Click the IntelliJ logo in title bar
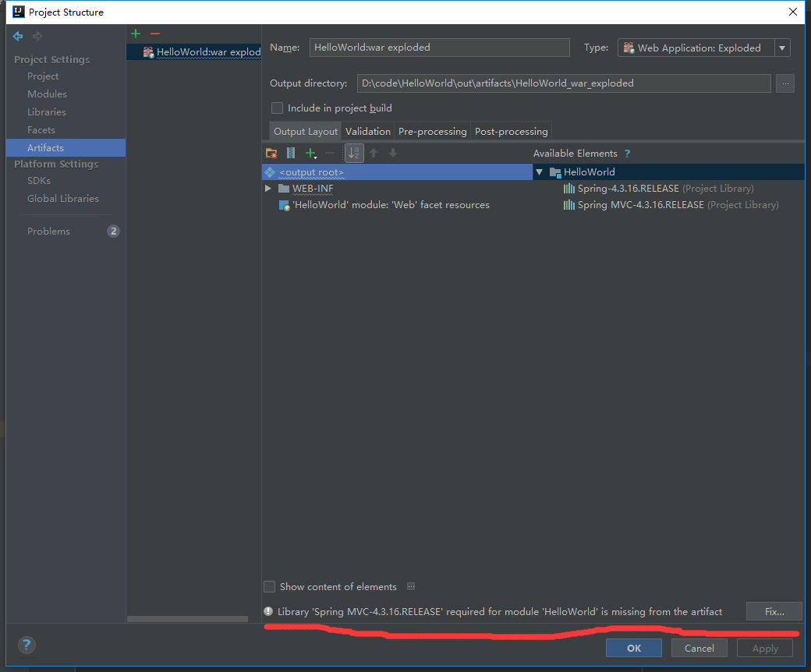The height and width of the screenshot is (672, 811). tap(19, 12)
